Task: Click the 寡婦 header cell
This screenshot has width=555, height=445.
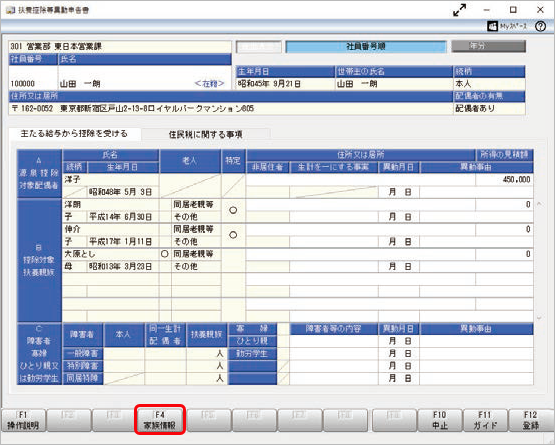Action: 252,329
